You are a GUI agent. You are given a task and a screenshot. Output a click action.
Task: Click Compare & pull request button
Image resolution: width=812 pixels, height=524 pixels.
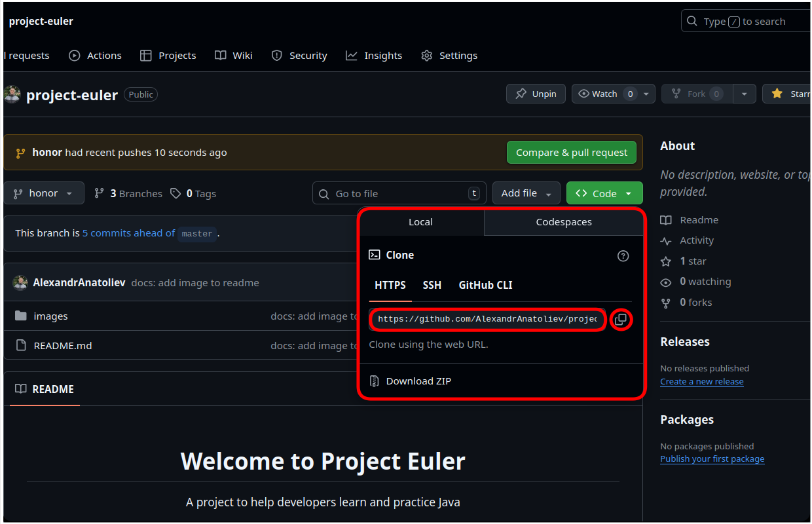[571, 153]
